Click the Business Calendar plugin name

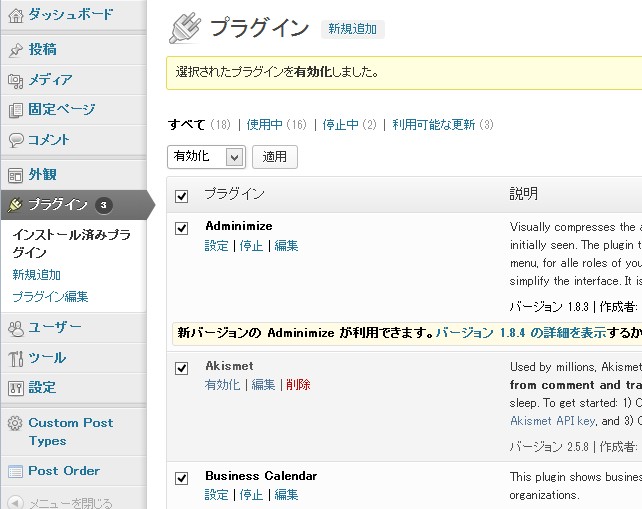(x=261, y=476)
